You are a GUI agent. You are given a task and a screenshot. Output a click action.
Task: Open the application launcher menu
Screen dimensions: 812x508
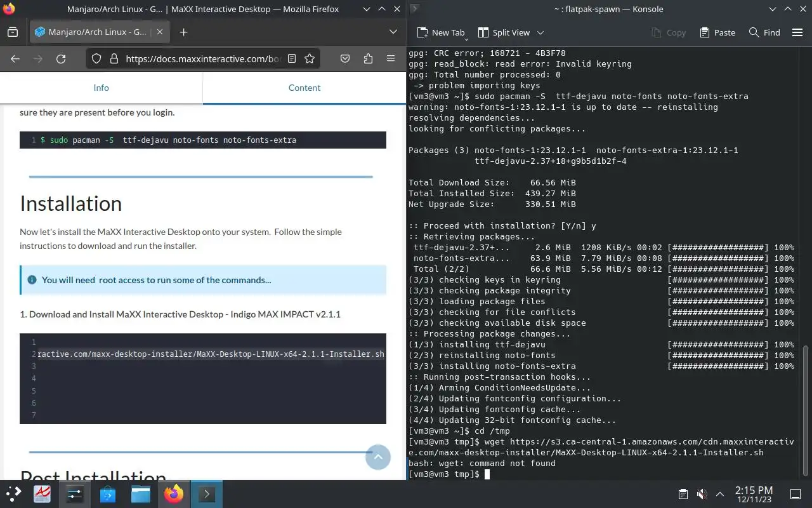(x=13, y=494)
